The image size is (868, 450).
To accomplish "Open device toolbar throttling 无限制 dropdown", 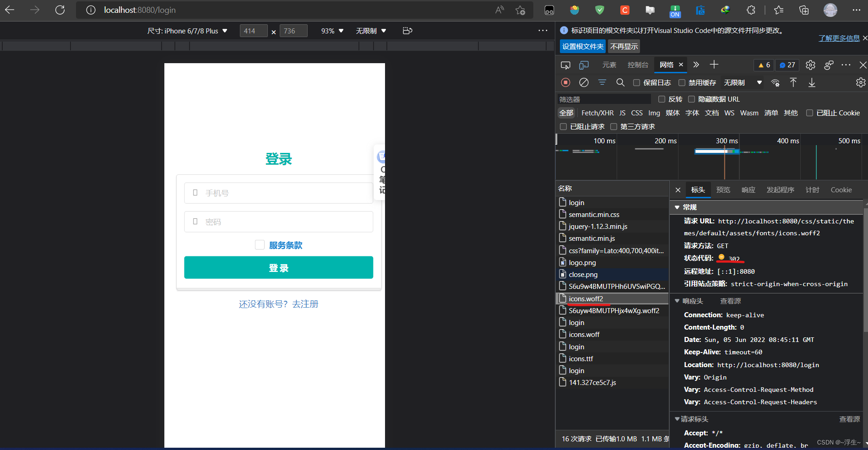I will pyautogui.click(x=371, y=31).
